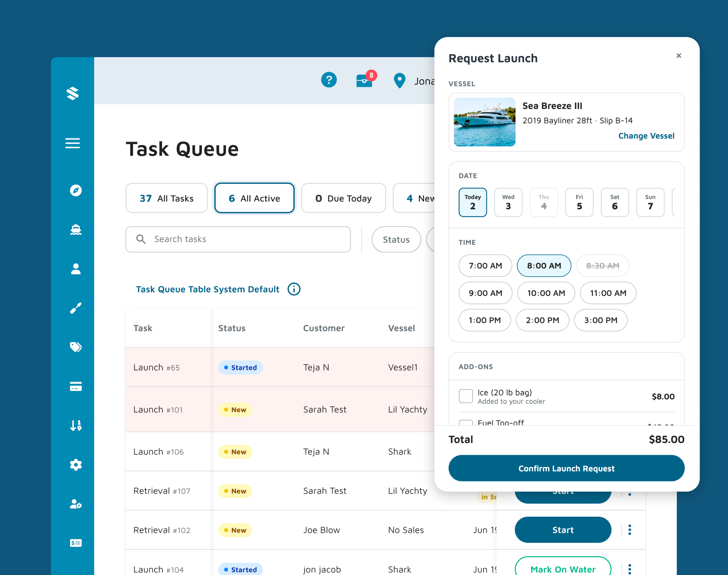Sort by the Status column header
Screen dimensions: 728x575
(x=232, y=328)
